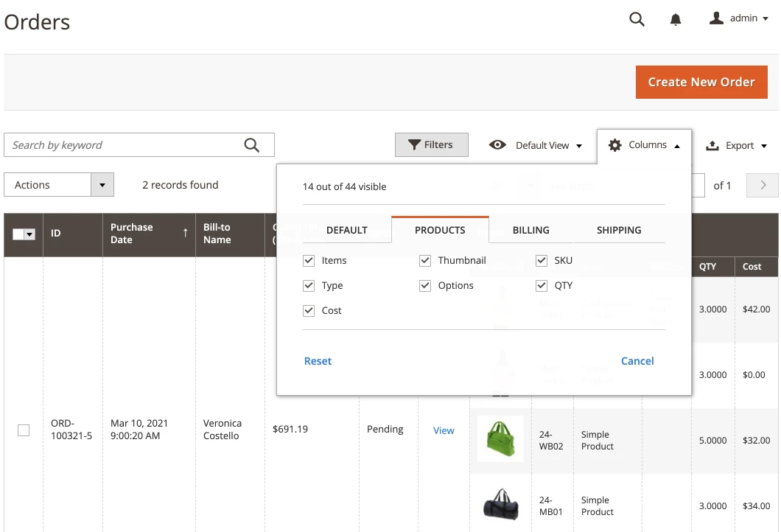Switch to the Billing tab
The height and width of the screenshot is (532, 781).
[x=530, y=230]
